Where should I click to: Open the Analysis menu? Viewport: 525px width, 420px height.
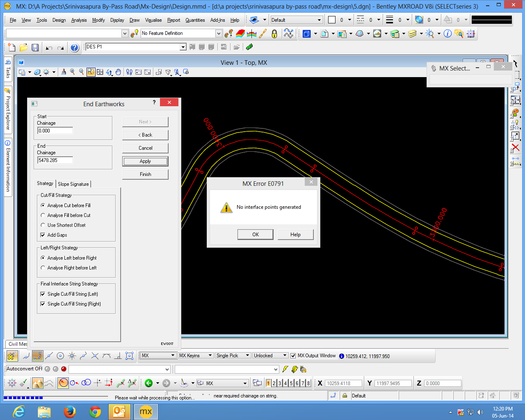(x=79, y=20)
